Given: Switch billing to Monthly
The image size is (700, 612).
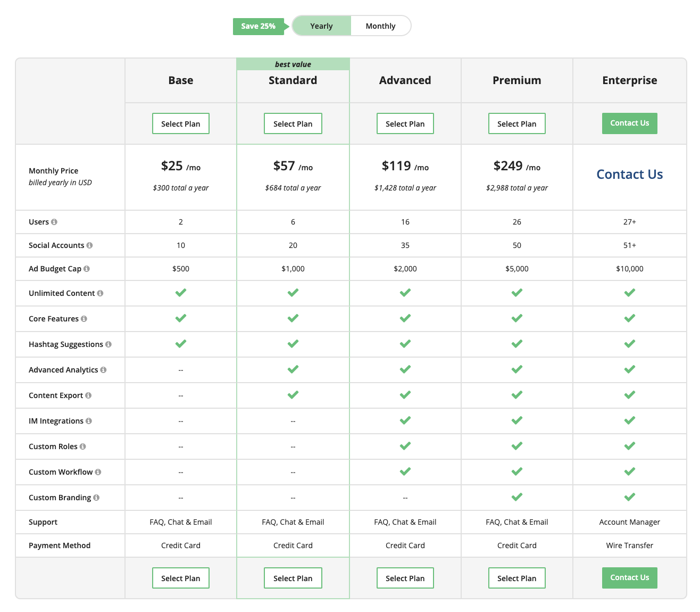Looking at the screenshot, I should click(x=380, y=26).
